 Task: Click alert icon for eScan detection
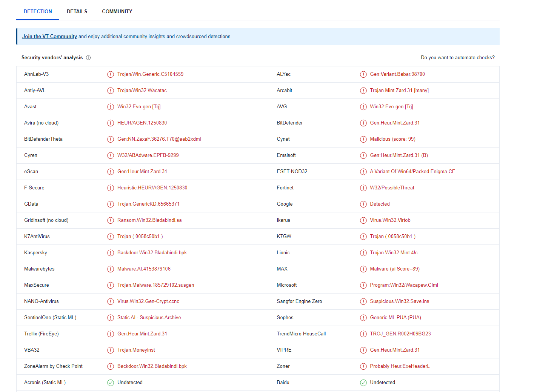coord(111,172)
